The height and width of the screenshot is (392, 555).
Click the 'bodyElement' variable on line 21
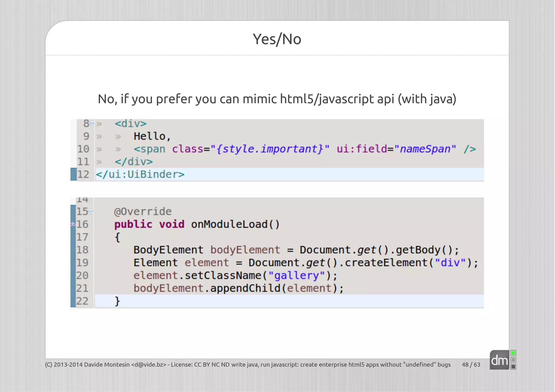pyautogui.click(x=168, y=288)
